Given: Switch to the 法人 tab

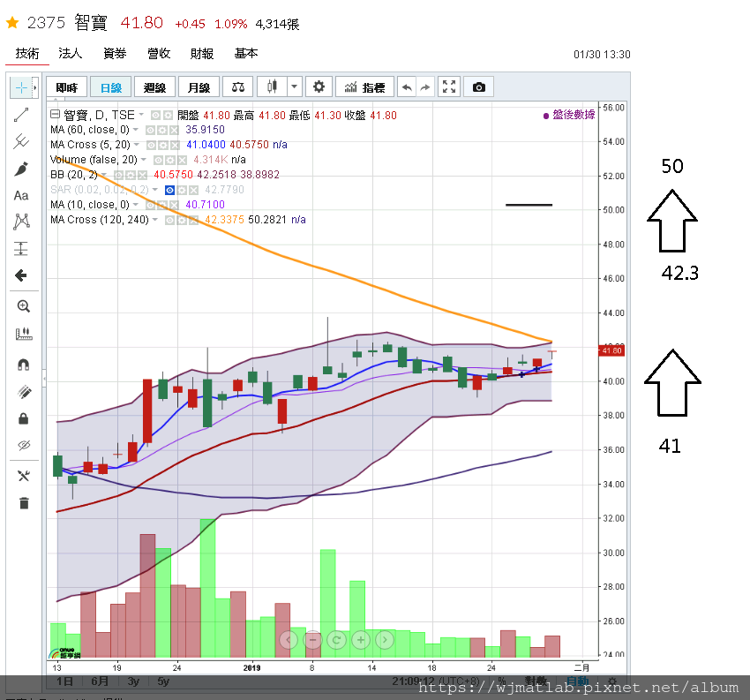Looking at the screenshot, I should click(71, 54).
